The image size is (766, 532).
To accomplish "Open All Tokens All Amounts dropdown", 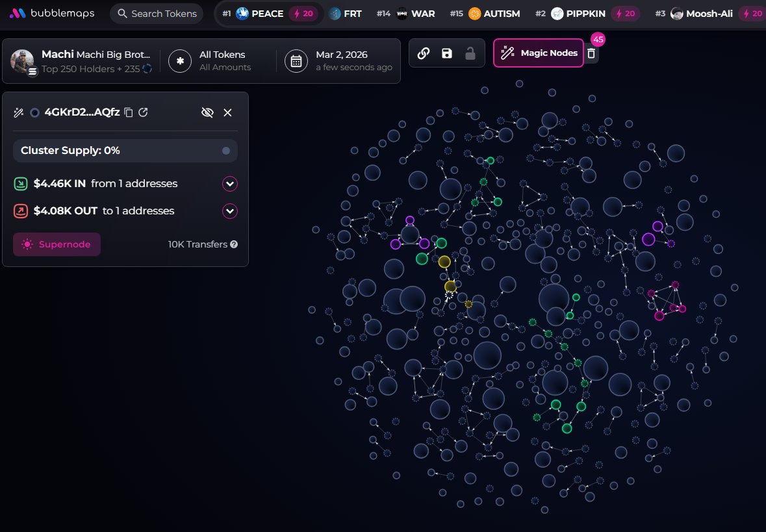I will pyautogui.click(x=225, y=61).
